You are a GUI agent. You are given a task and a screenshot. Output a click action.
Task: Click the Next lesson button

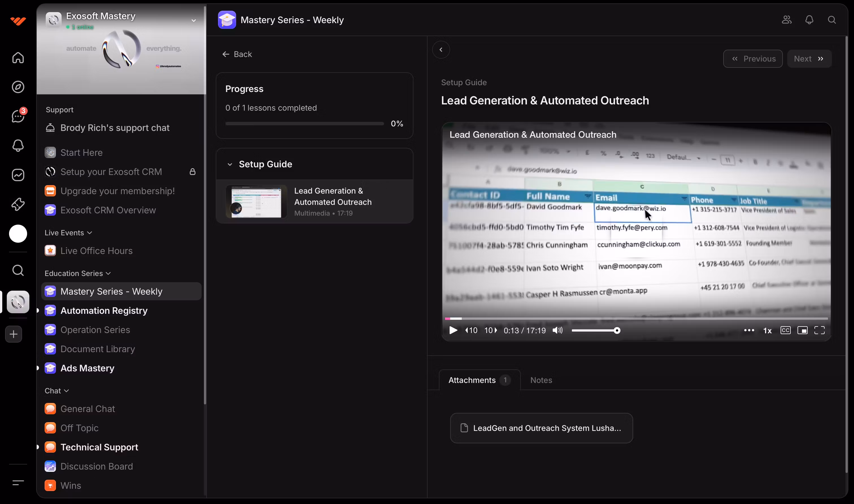(x=809, y=59)
